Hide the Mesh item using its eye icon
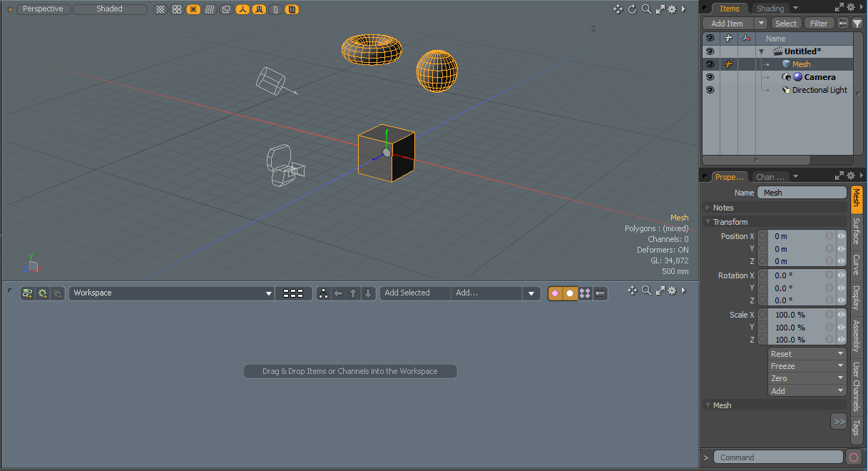This screenshot has width=868, height=471. [710, 64]
